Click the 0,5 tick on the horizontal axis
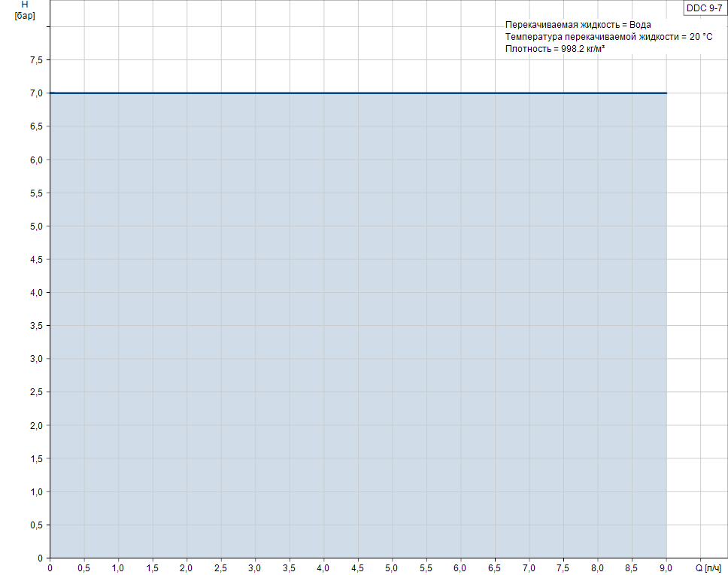The image size is (728, 575). pos(84,568)
